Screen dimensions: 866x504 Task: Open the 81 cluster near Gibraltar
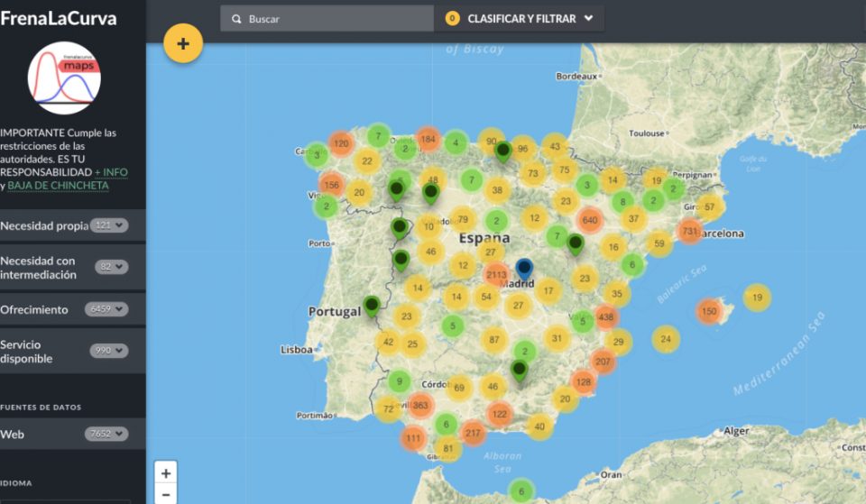[x=448, y=448]
